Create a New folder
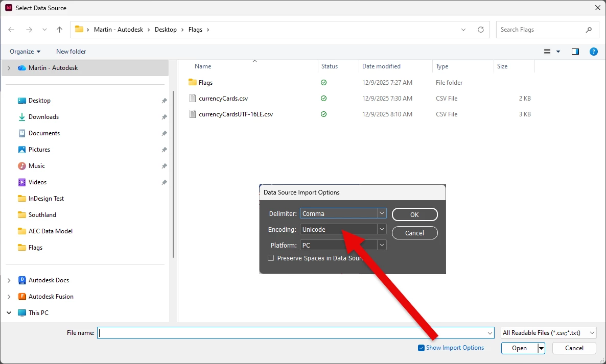Viewport: 606px width, 364px height. tap(71, 52)
